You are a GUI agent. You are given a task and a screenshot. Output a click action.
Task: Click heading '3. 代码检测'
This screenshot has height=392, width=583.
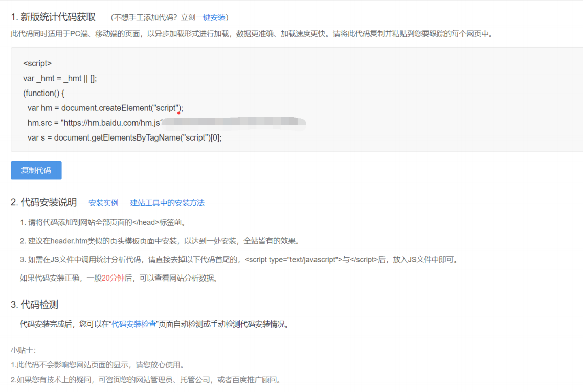tap(35, 305)
